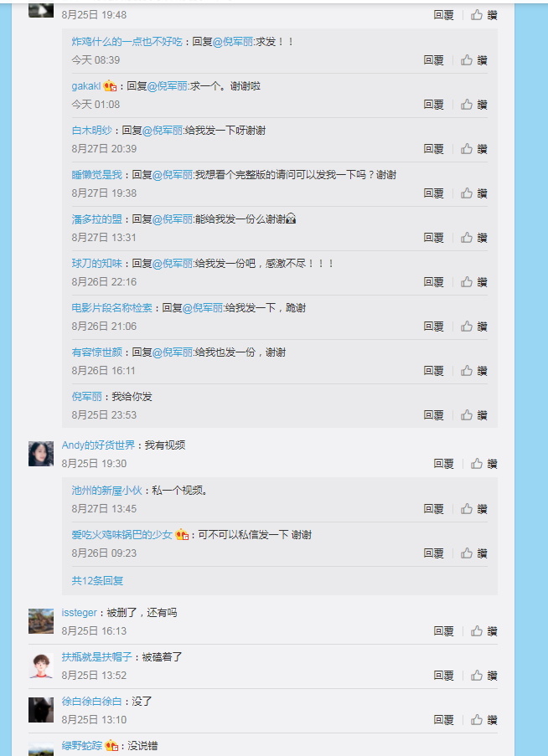548x756 pixels.
Task: Open 绿野蛇踪's profile link
Action: click(82, 746)
